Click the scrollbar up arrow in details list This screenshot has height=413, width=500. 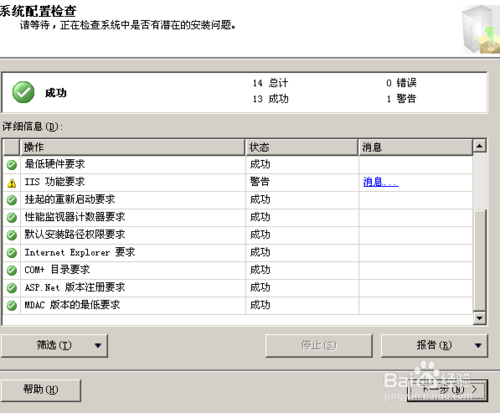pos(480,146)
